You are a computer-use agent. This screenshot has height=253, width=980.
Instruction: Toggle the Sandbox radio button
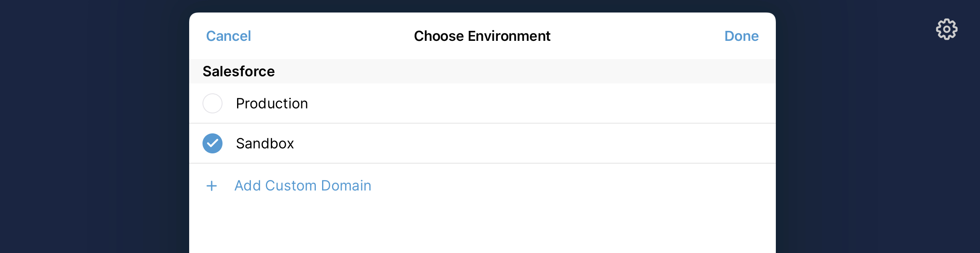click(212, 143)
